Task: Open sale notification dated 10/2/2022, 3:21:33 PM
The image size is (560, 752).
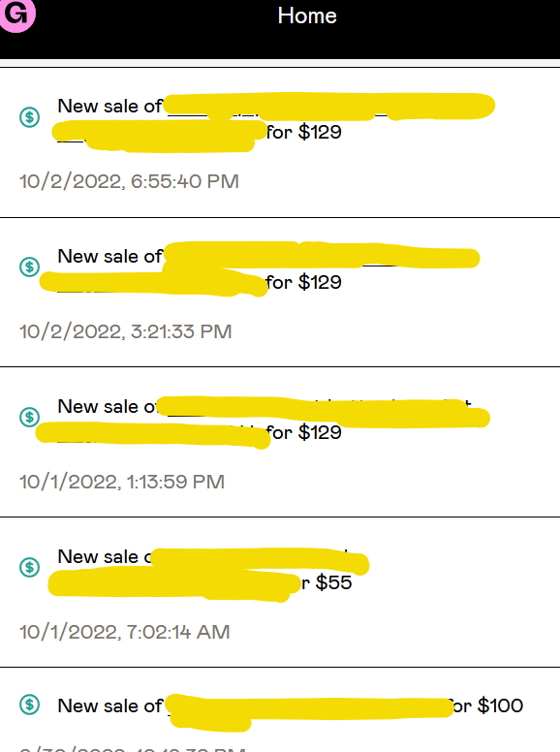Action: point(280,292)
